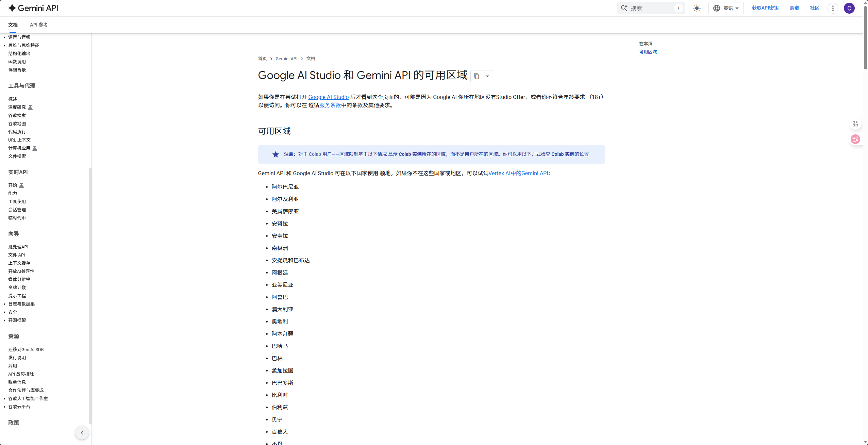Click inside the 搜索 search field
The height and width of the screenshot is (445, 868).
pyautogui.click(x=650, y=8)
